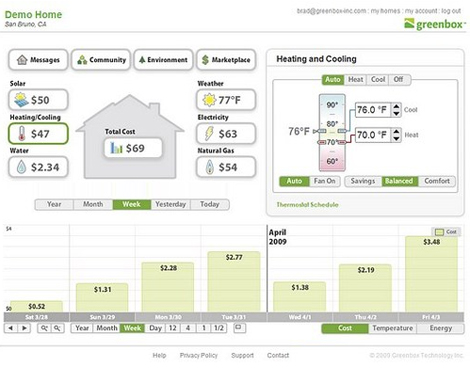The width and height of the screenshot is (470, 368).
Task: Open the my homes link
Action: 385,11
